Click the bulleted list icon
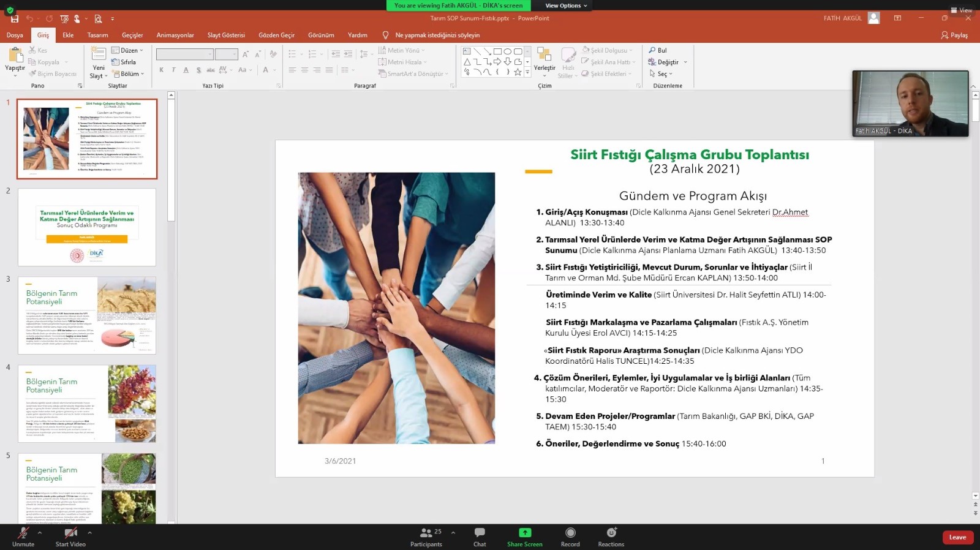This screenshot has height=550, width=980. tap(292, 54)
